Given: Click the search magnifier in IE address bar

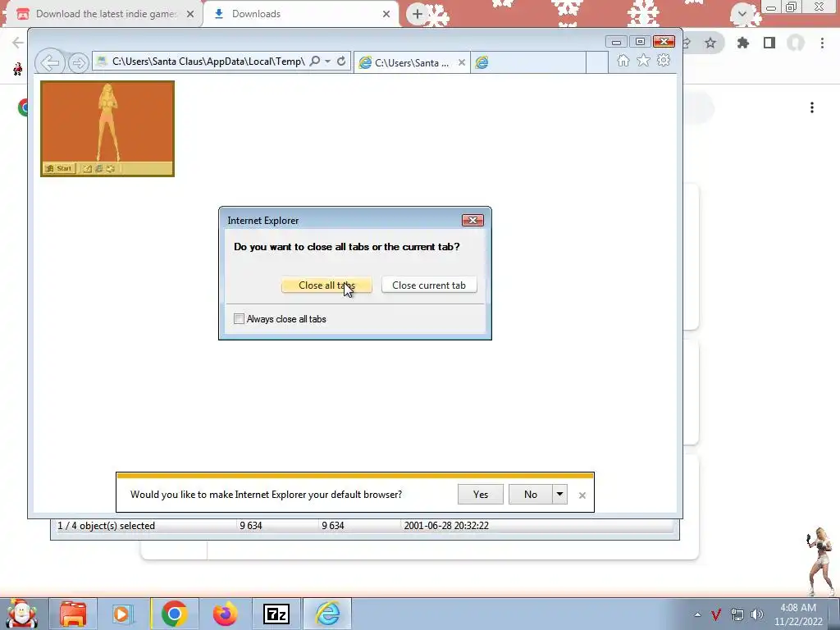Looking at the screenshot, I should [315, 61].
